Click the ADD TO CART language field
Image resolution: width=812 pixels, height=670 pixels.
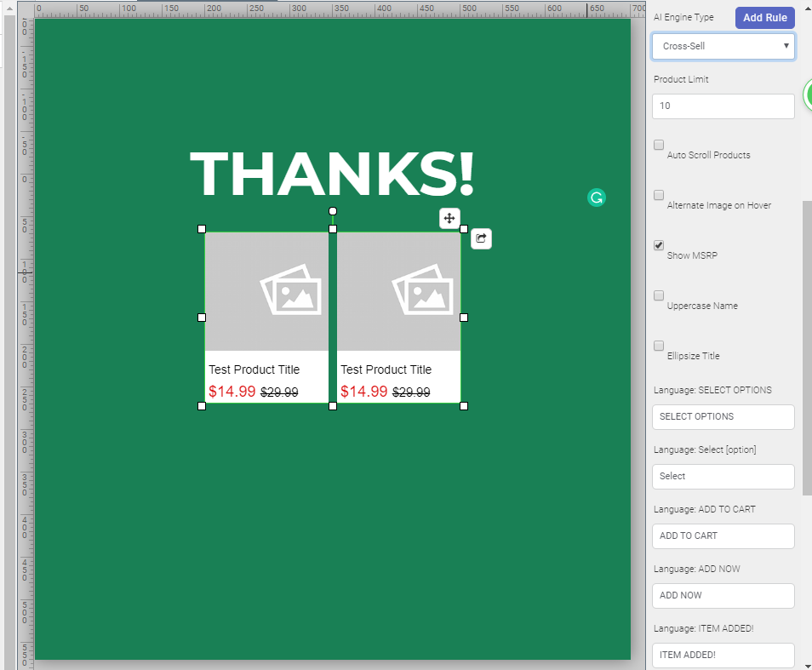point(723,535)
